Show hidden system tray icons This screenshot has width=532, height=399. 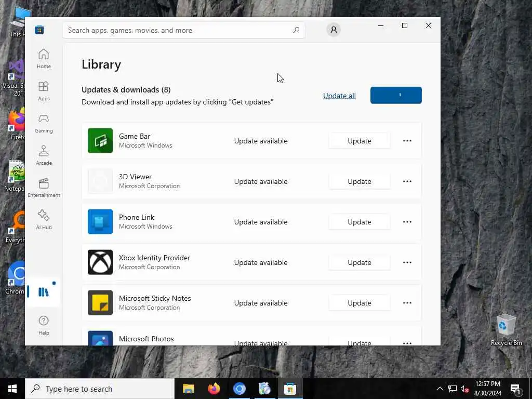click(440, 389)
